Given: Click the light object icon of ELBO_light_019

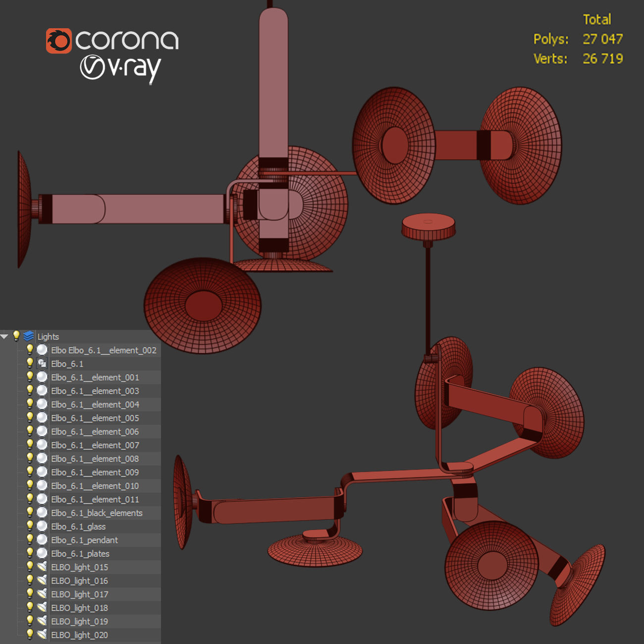Looking at the screenshot, I should pyautogui.click(x=42, y=621).
